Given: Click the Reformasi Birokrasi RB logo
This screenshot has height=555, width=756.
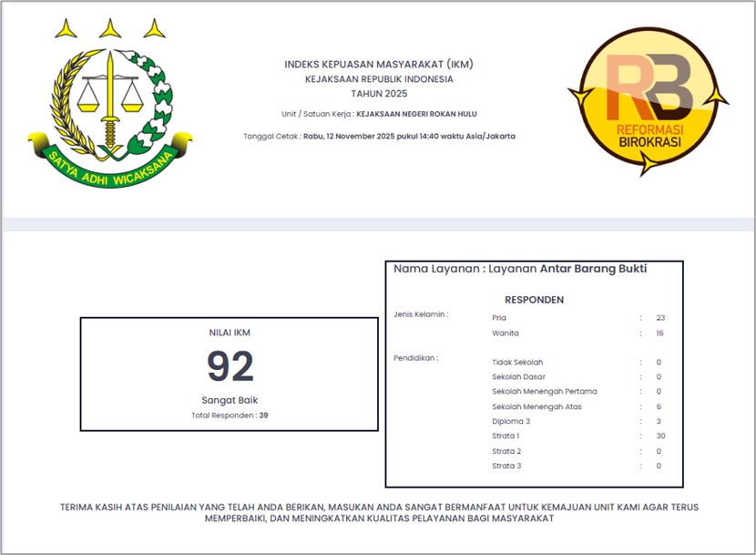Looking at the screenshot, I should click(x=648, y=98).
